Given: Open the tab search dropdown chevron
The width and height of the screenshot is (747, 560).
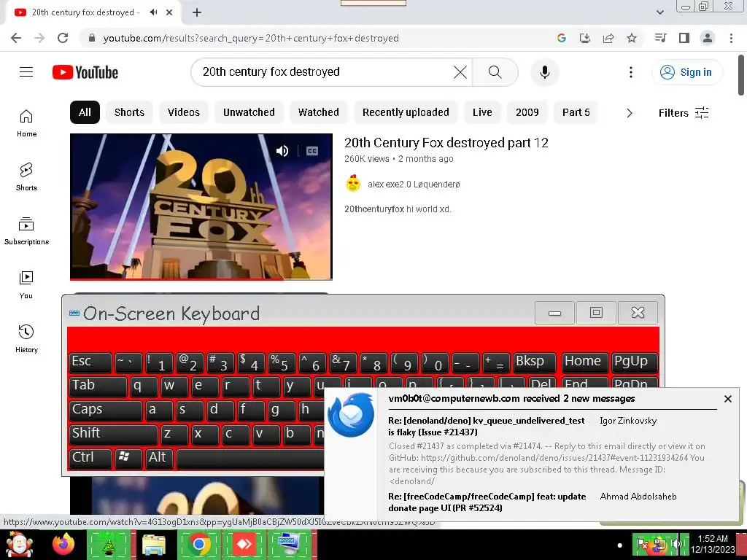Looking at the screenshot, I should point(659,12).
